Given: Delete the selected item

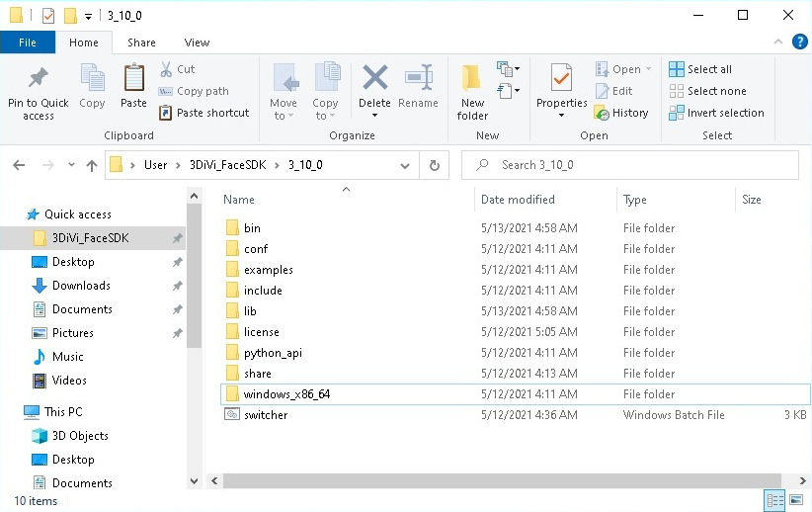Looking at the screenshot, I should point(375,85).
